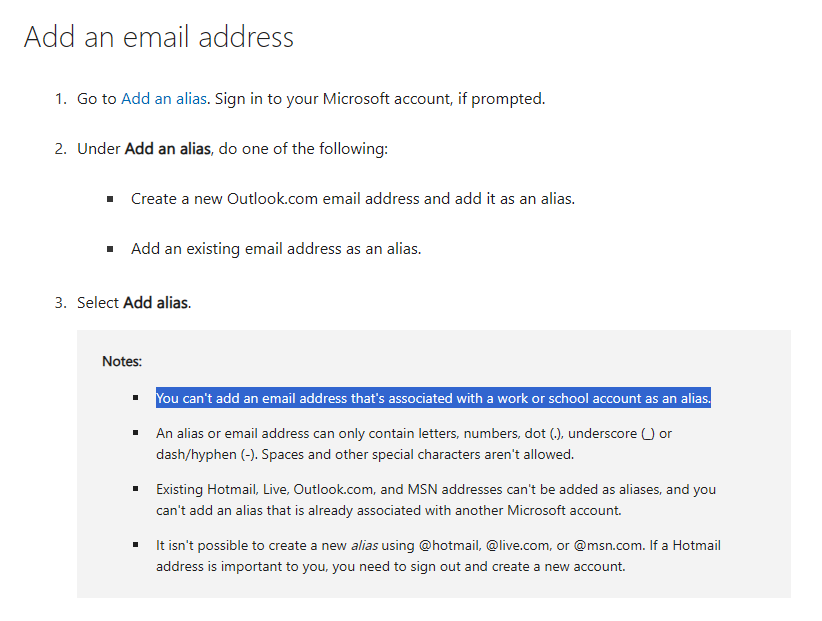This screenshot has width=822, height=621.
Task: Click the 'Select' word in step 3
Action: [98, 303]
